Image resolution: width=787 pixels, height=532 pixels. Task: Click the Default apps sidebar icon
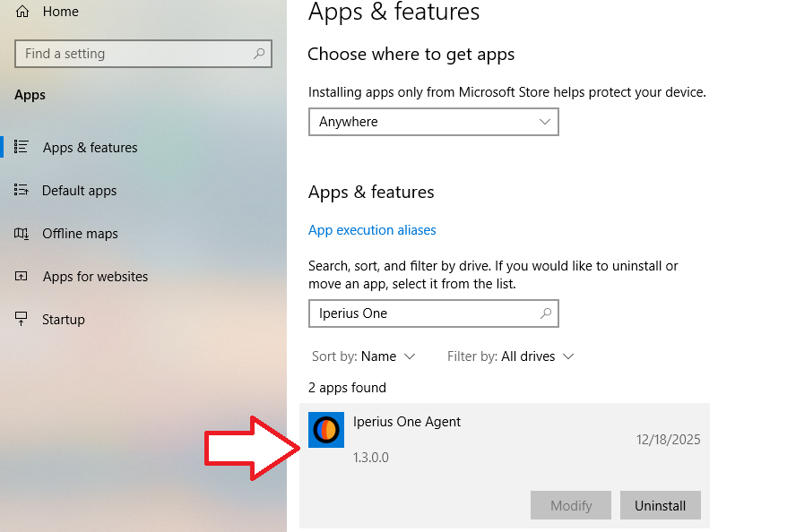pyautogui.click(x=22, y=190)
